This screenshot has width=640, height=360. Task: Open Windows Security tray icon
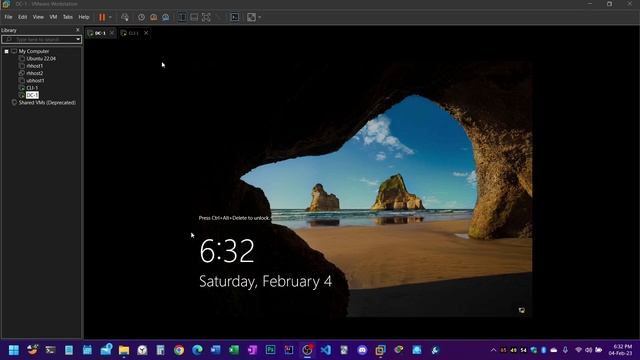(534, 350)
